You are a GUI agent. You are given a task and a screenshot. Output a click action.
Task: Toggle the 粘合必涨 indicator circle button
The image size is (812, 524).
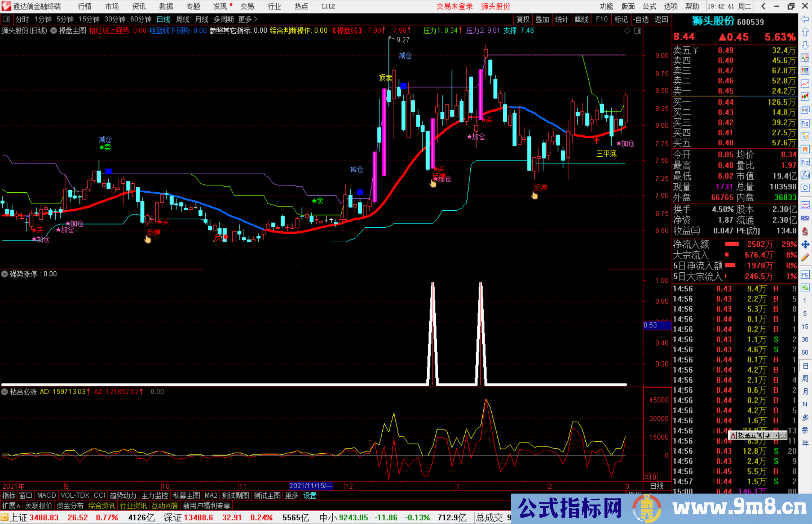click(5, 392)
